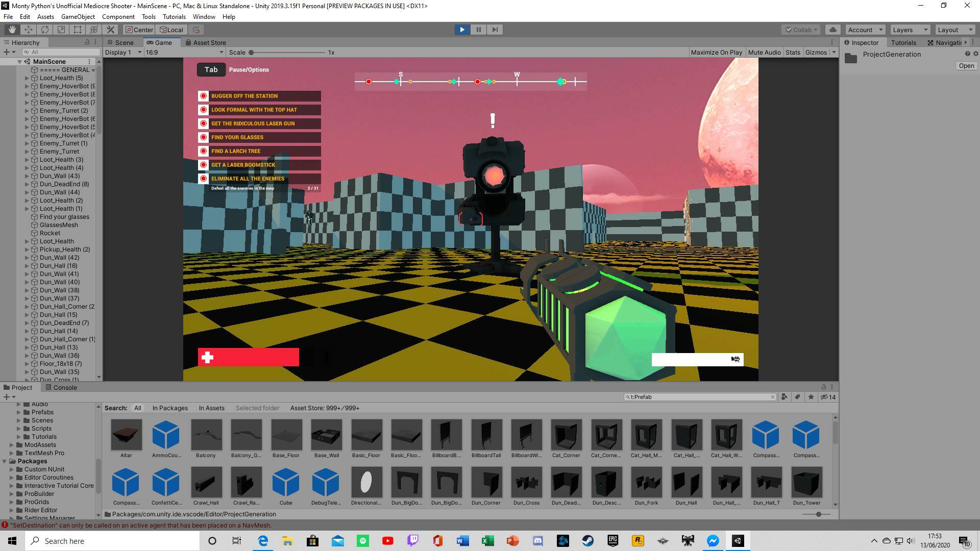The image size is (980, 551).
Task: Select the Move tool
Action: pyautogui.click(x=28, y=30)
